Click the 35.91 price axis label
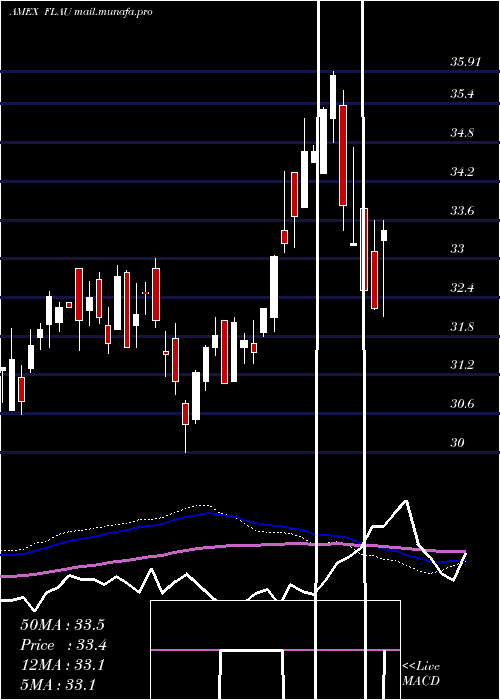Image resolution: width=500 pixels, height=700 pixels. pyautogui.click(x=465, y=62)
